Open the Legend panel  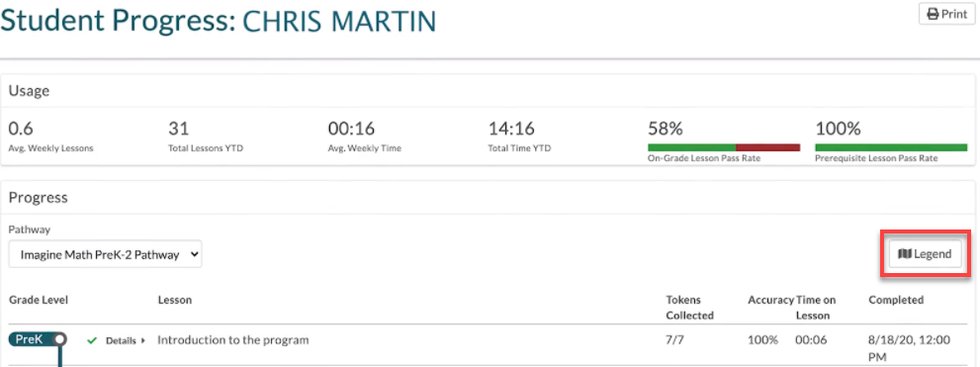925,254
